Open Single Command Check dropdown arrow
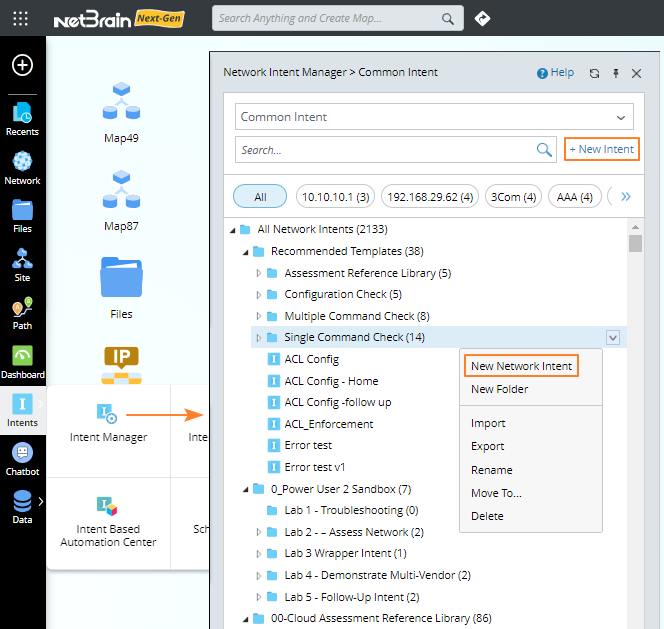Image resolution: width=664 pixels, height=629 pixels. click(613, 338)
